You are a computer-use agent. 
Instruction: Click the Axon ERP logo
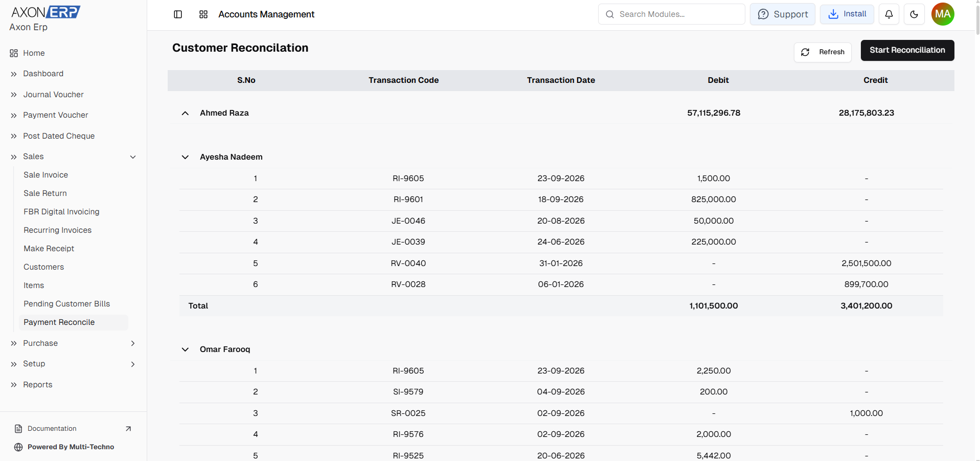point(46,12)
